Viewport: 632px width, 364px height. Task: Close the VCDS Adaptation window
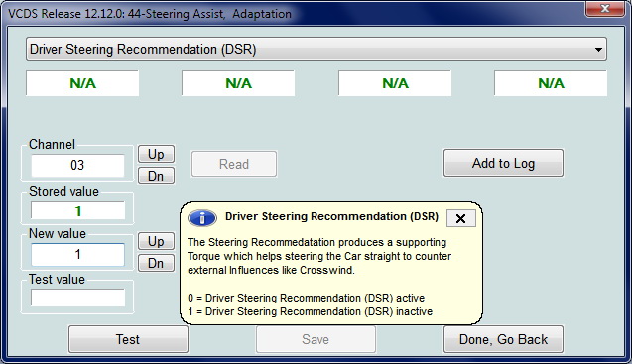coord(604,9)
